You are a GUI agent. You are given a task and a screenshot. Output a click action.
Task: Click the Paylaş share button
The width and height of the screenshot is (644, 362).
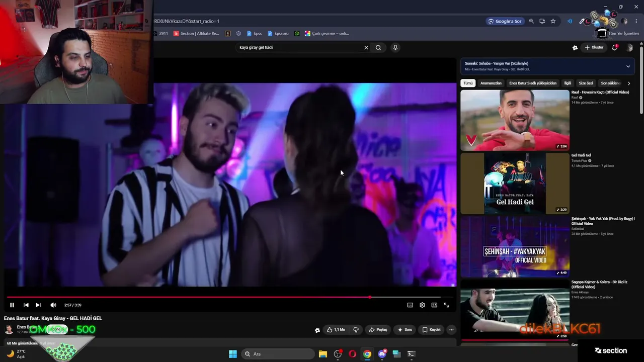tap(378, 330)
